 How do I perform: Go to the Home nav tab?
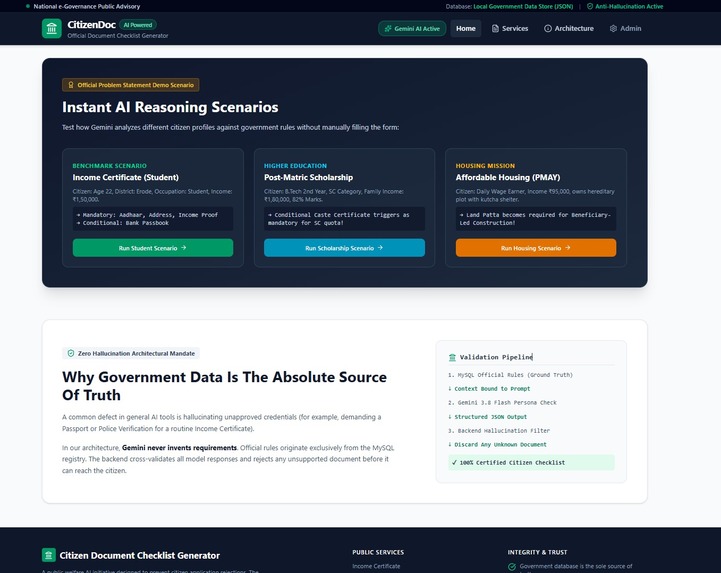click(x=466, y=29)
